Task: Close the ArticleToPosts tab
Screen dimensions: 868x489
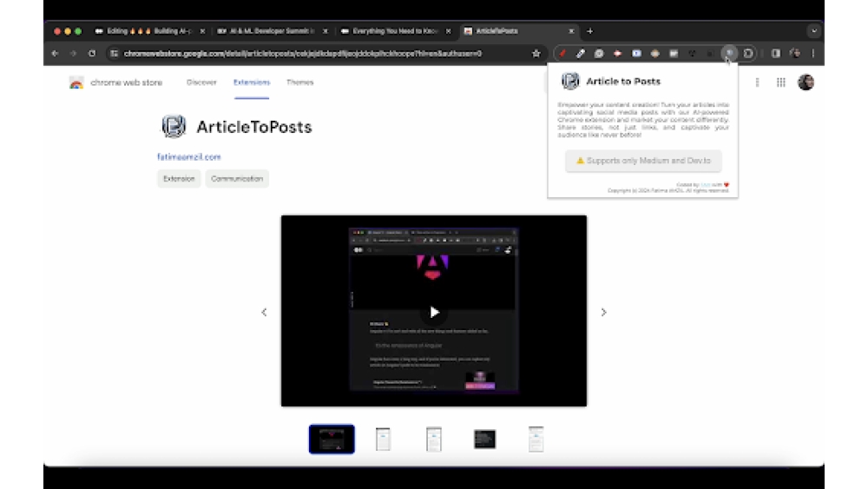Action: (x=571, y=31)
